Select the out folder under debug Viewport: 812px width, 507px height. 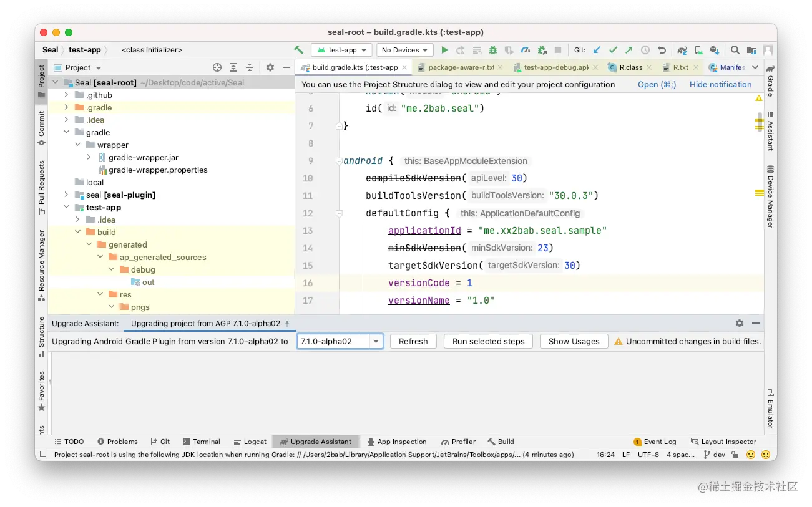click(x=142, y=282)
